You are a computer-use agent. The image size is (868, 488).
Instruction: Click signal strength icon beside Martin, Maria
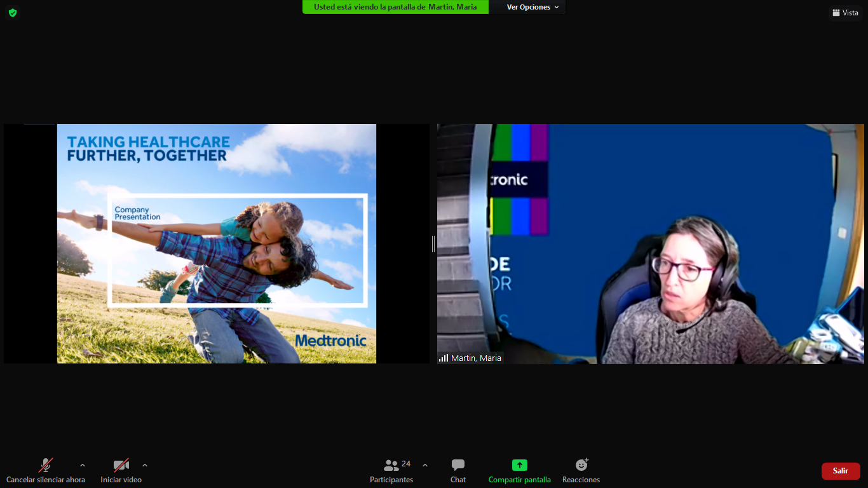click(444, 358)
